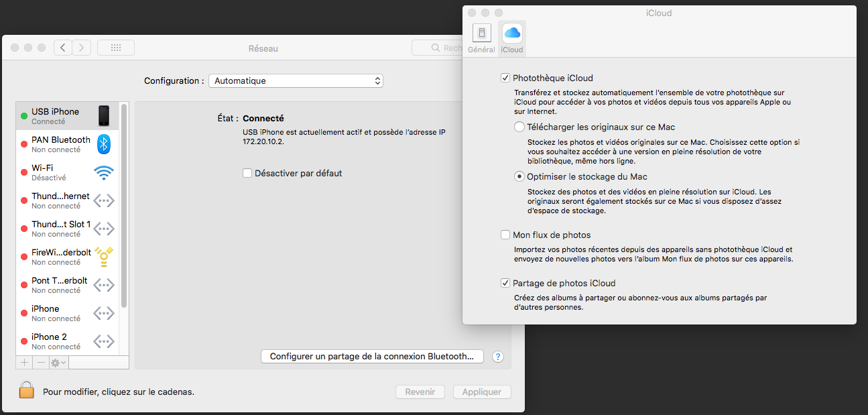This screenshot has width=868, height=415.
Task: Remove the selected service with minus button
Action: (x=41, y=363)
